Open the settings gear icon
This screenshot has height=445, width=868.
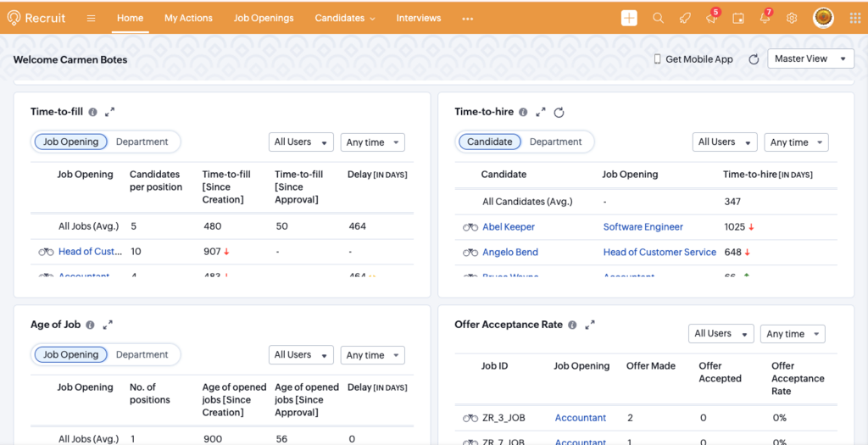[x=792, y=18]
